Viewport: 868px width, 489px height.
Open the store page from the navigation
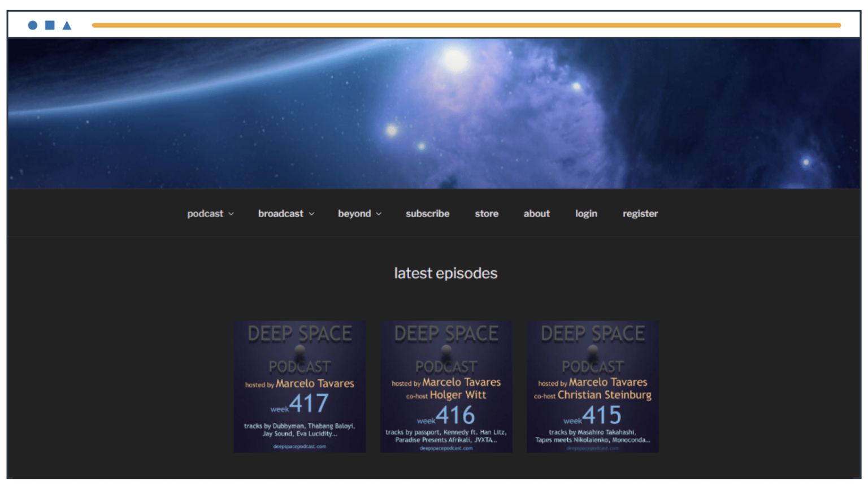point(487,213)
